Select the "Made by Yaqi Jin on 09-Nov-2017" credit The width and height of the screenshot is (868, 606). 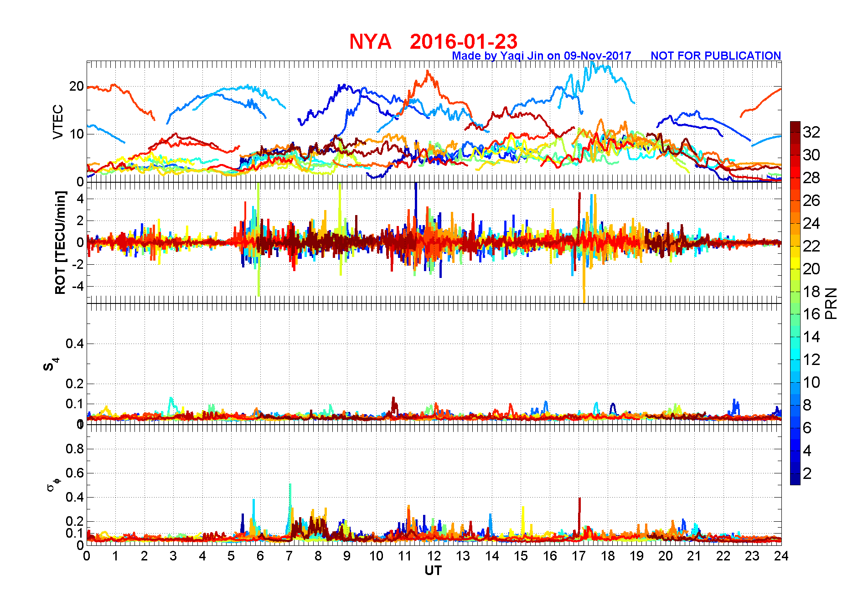tap(542, 56)
